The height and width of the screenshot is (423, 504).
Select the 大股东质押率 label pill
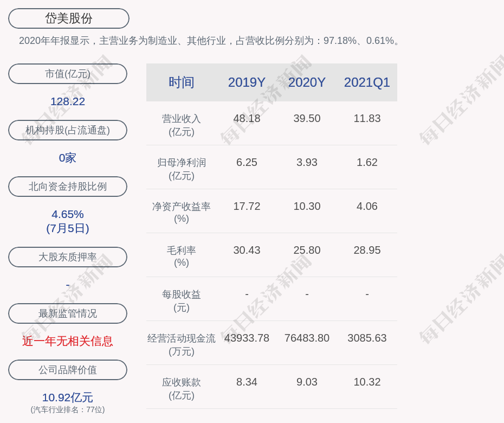pyautogui.click(x=68, y=257)
